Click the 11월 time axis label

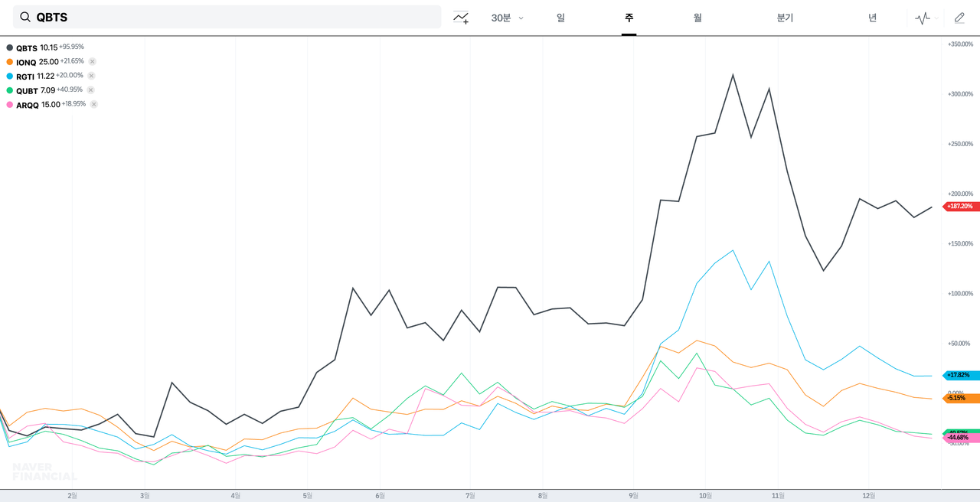point(778,495)
